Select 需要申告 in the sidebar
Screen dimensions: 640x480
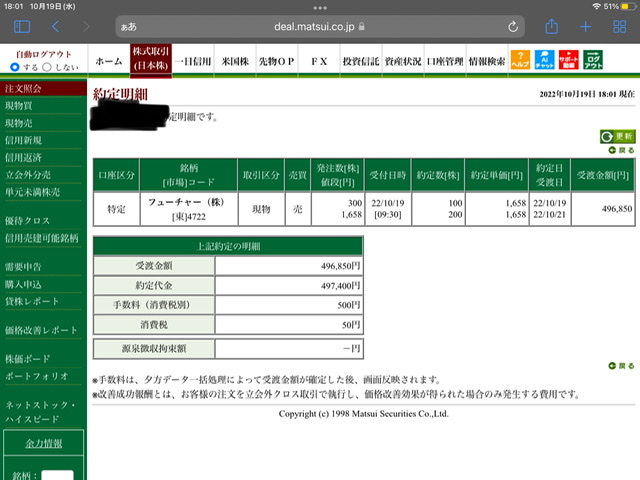23,267
